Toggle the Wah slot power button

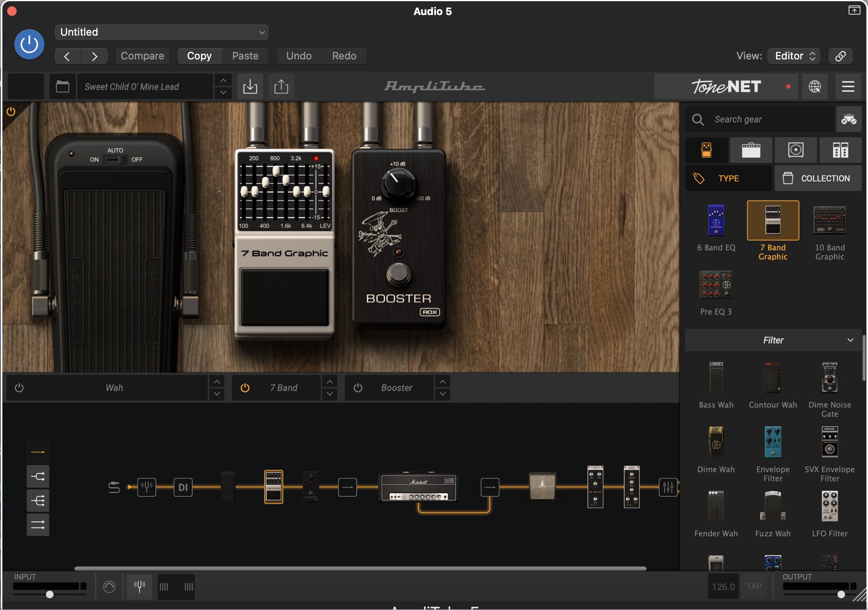coord(19,388)
